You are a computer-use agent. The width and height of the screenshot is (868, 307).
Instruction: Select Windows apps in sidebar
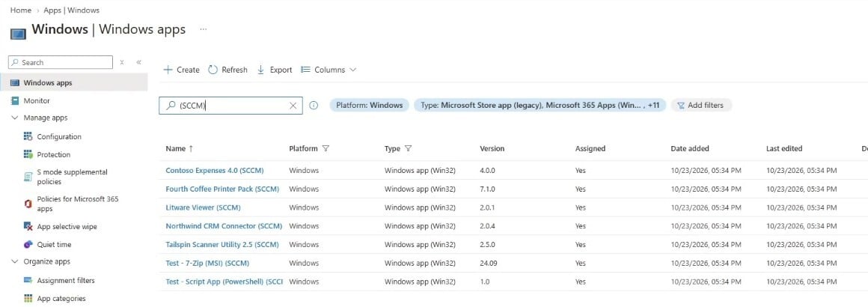tap(73, 83)
